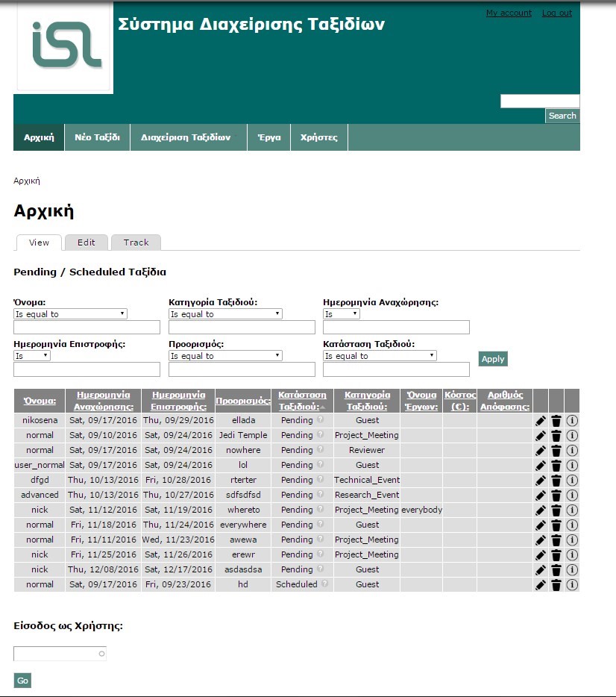Click trash icon for the sdfsdfsd trip
The image size is (616, 697).
(556, 496)
